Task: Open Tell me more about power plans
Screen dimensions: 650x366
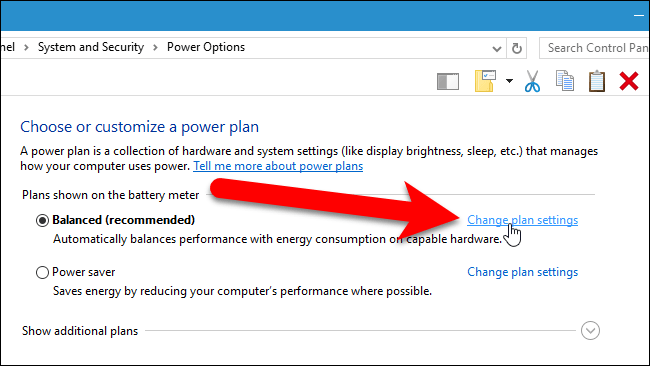Action: pyautogui.click(x=278, y=166)
